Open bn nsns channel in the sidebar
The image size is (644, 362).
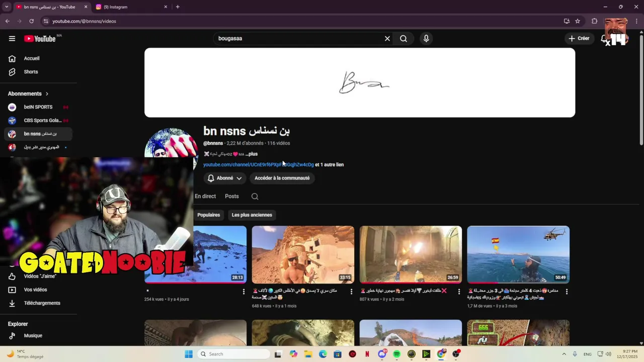38,134
